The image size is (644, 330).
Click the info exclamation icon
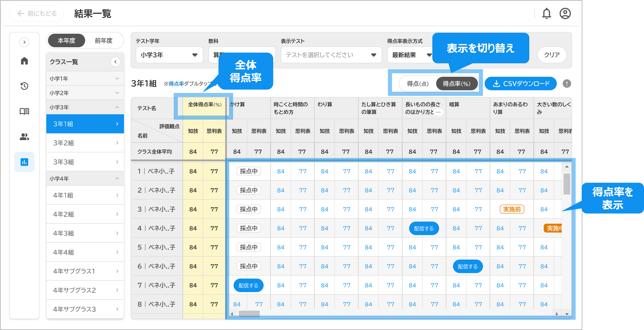pyautogui.click(x=566, y=84)
